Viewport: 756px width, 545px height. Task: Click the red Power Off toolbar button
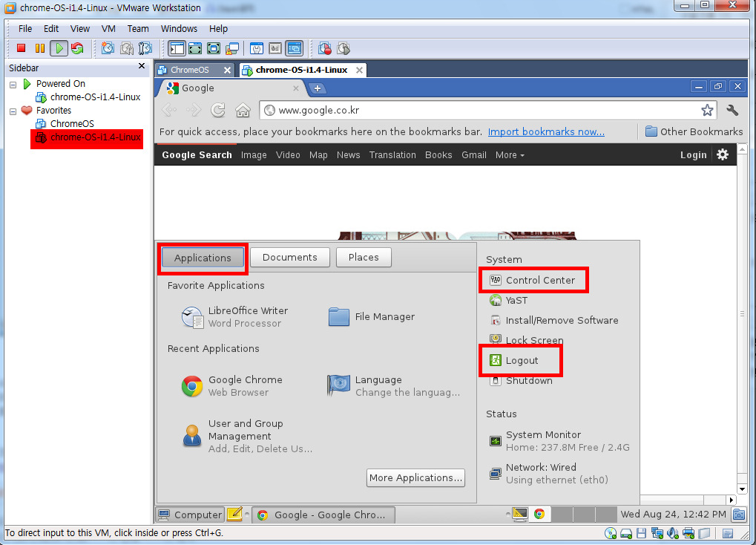pyautogui.click(x=21, y=48)
